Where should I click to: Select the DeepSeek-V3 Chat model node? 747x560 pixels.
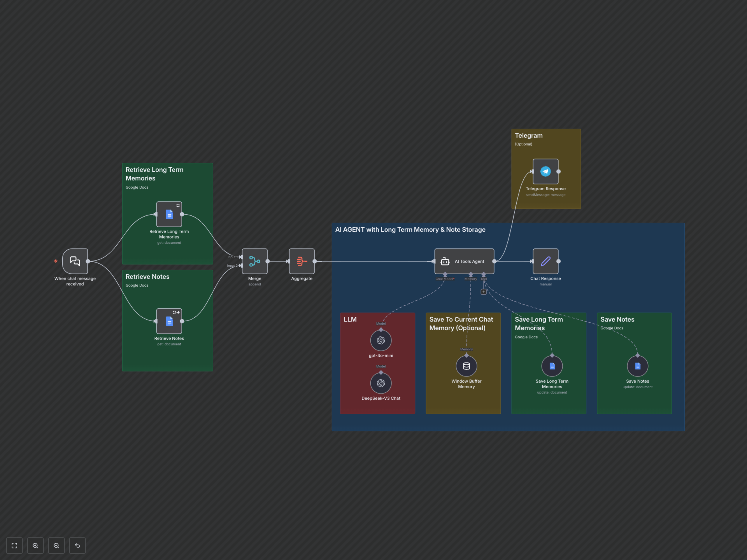pos(381,383)
